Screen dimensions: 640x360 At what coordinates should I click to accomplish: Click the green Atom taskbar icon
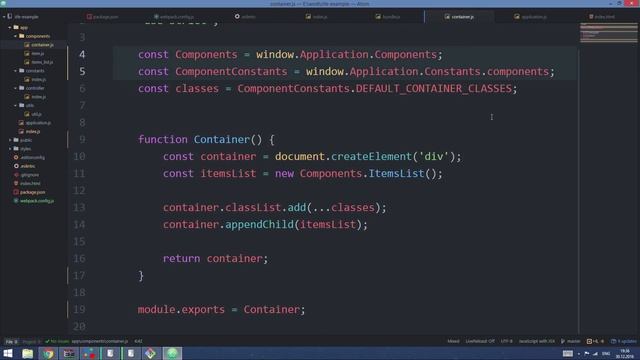click(172, 353)
